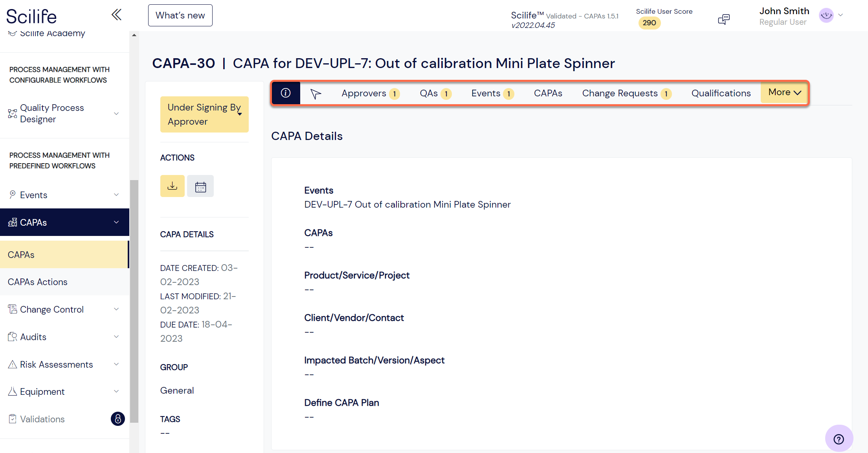The height and width of the screenshot is (453, 868).
Task: Switch to the QAs tab
Action: pyautogui.click(x=435, y=93)
